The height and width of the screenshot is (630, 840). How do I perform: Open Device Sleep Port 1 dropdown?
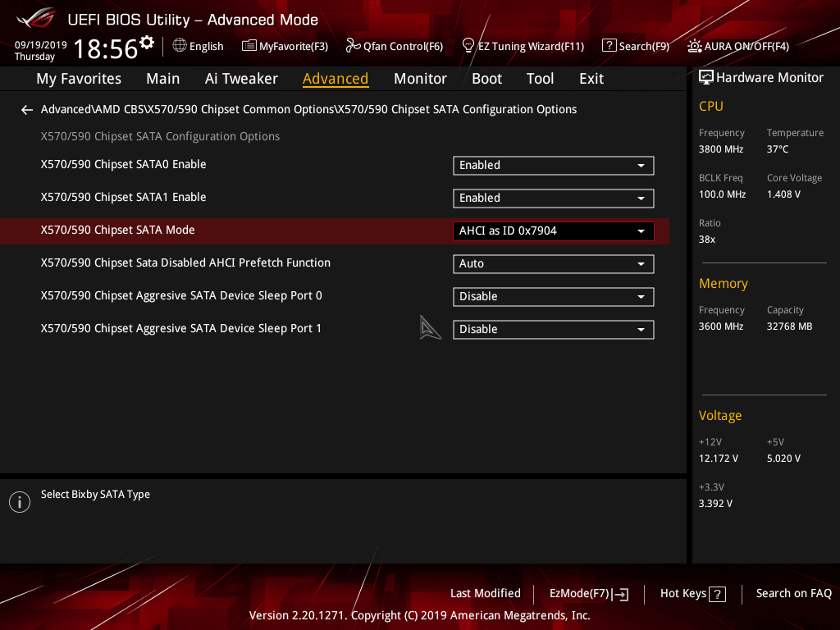point(554,330)
